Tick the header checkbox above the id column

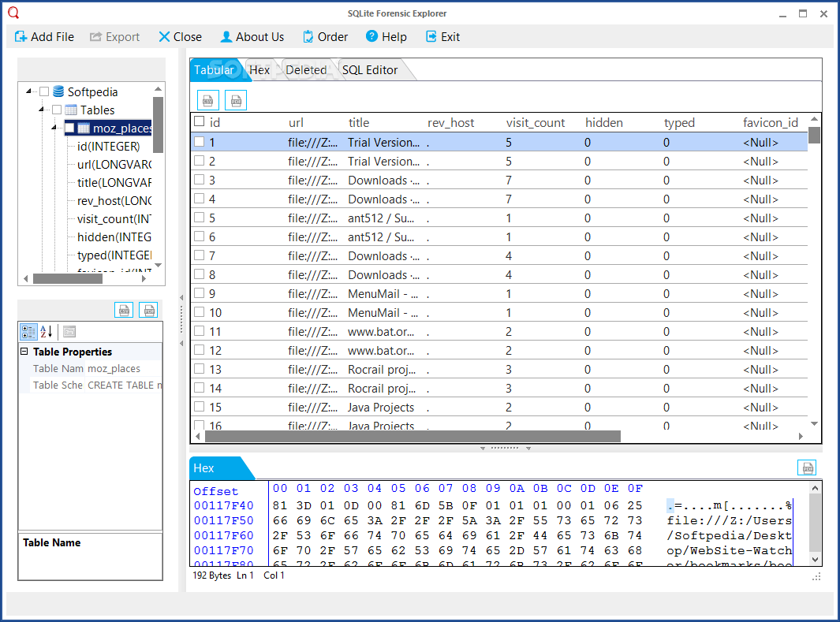[197, 122]
